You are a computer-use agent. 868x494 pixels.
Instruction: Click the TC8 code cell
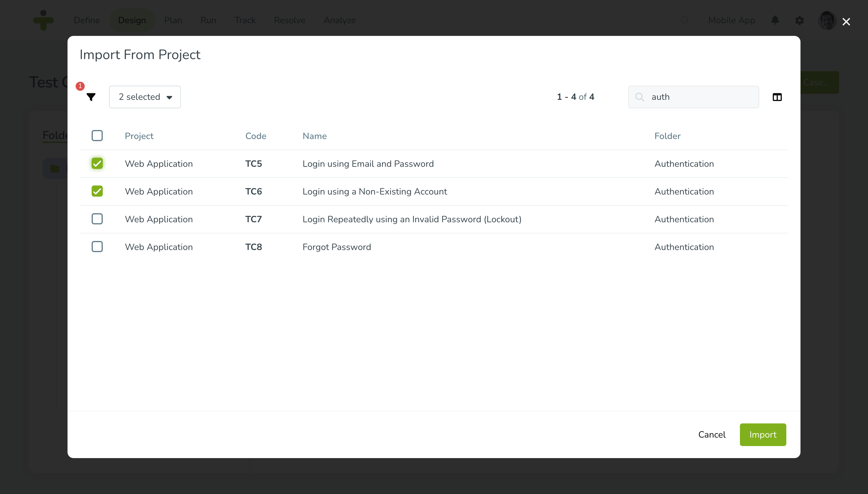coord(254,247)
